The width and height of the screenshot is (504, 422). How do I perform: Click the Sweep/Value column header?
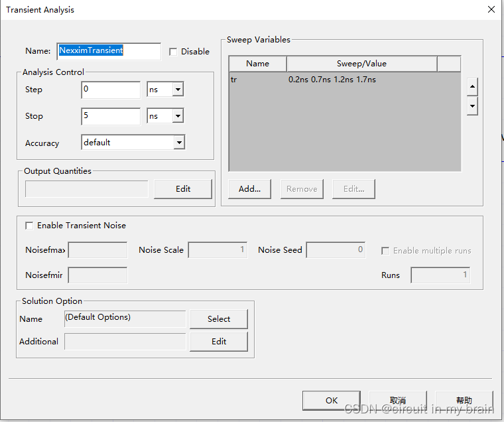(x=361, y=64)
